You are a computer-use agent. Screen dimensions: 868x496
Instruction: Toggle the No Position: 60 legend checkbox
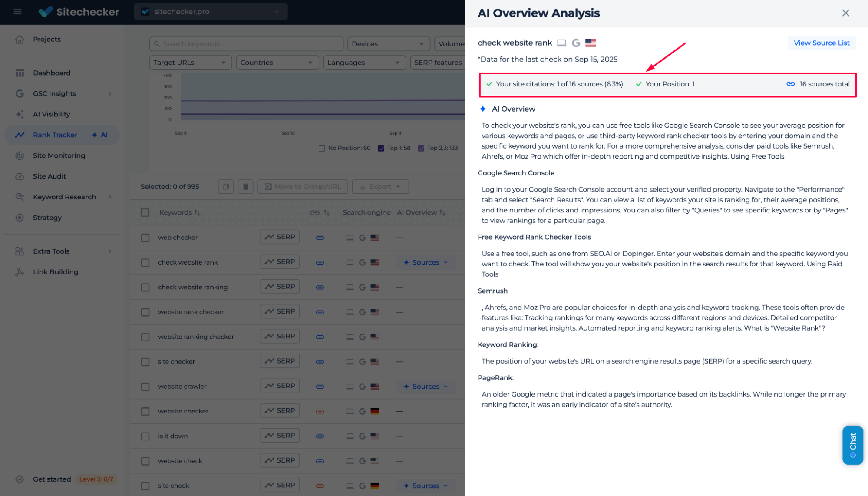point(322,148)
